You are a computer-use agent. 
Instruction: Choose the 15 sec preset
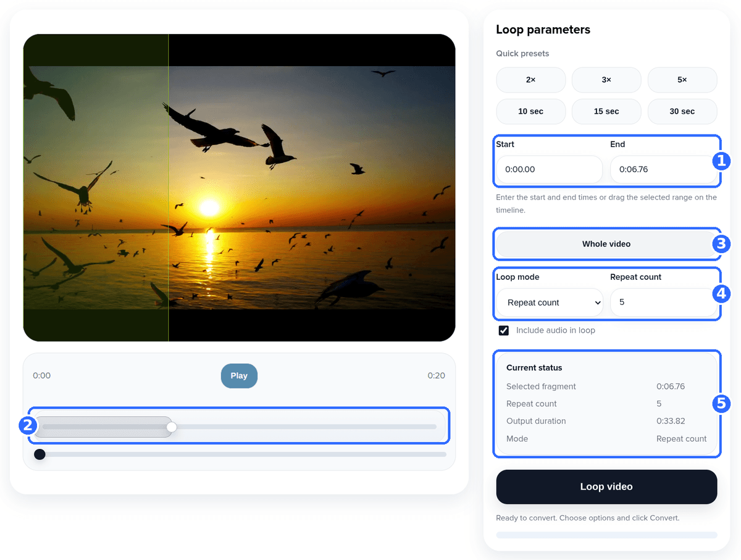pyautogui.click(x=606, y=111)
